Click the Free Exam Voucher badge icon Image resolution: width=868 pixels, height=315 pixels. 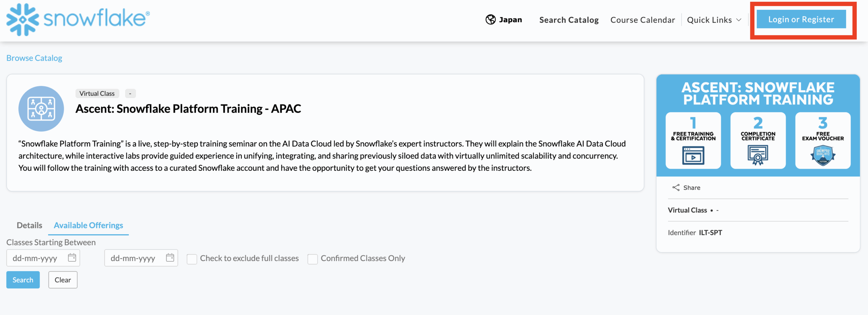click(823, 155)
